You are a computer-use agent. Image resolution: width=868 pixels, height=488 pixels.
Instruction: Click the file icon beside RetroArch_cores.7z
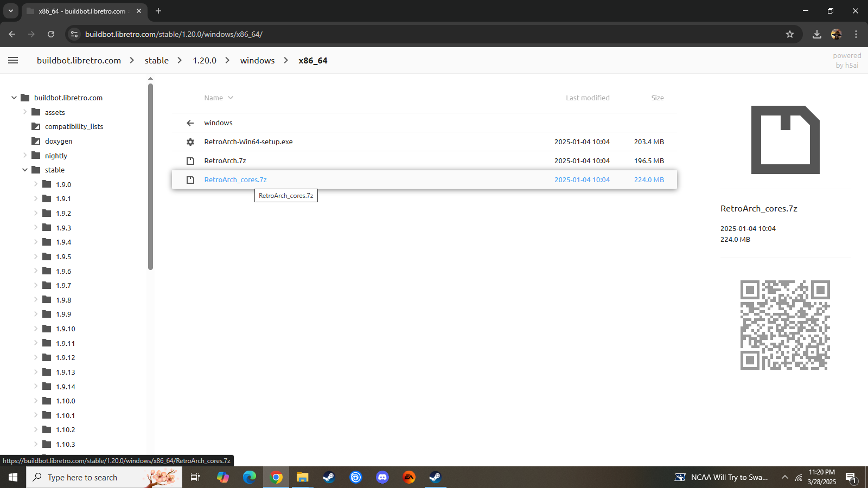coord(190,180)
